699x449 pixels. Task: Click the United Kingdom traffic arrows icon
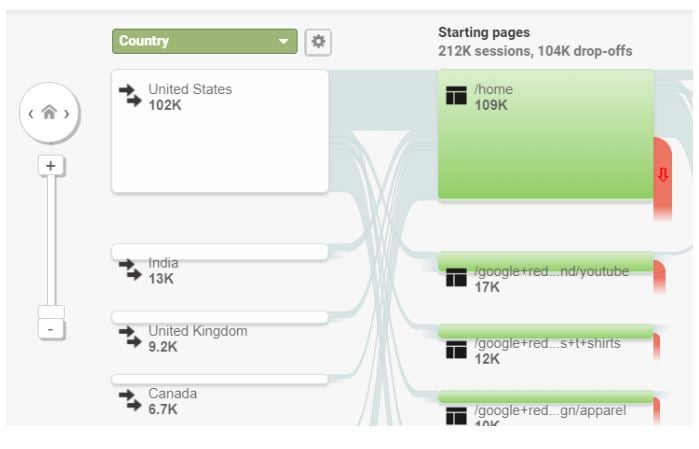(130, 337)
